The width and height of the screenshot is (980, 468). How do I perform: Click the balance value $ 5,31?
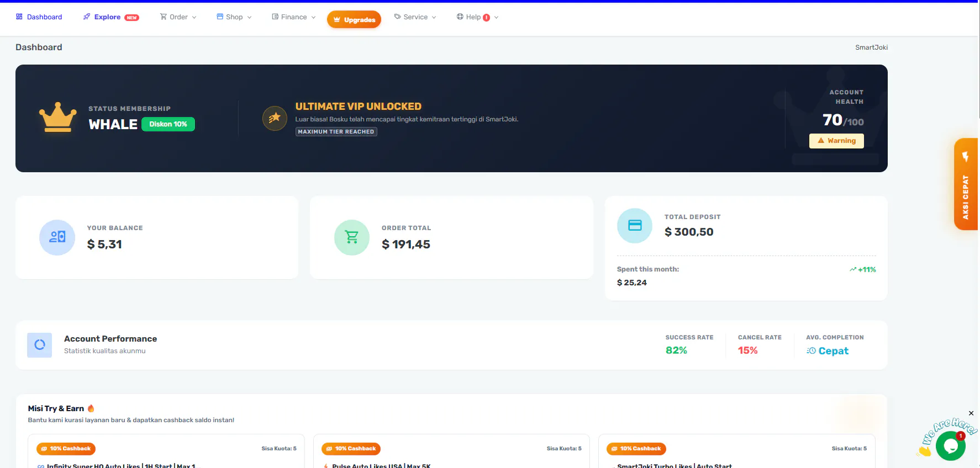(104, 244)
